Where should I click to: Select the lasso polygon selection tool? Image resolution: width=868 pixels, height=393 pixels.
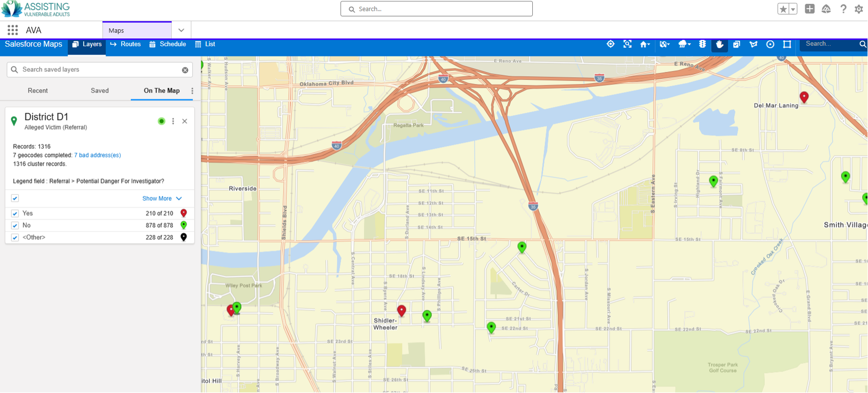point(753,44)
